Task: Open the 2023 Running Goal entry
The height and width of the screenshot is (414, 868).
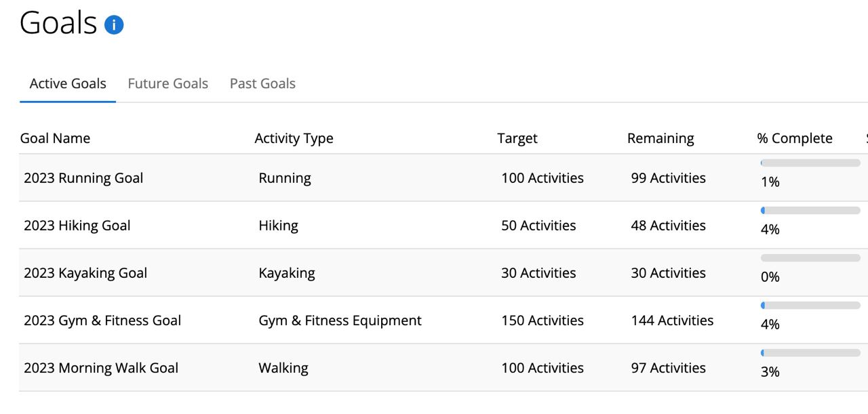Action: [x=83, y=178]
